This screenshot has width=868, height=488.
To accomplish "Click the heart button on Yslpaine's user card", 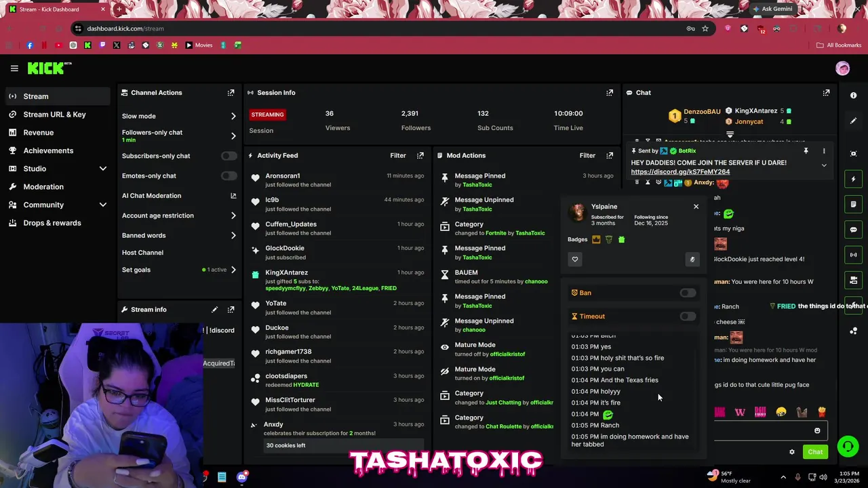I will point(575,259).
